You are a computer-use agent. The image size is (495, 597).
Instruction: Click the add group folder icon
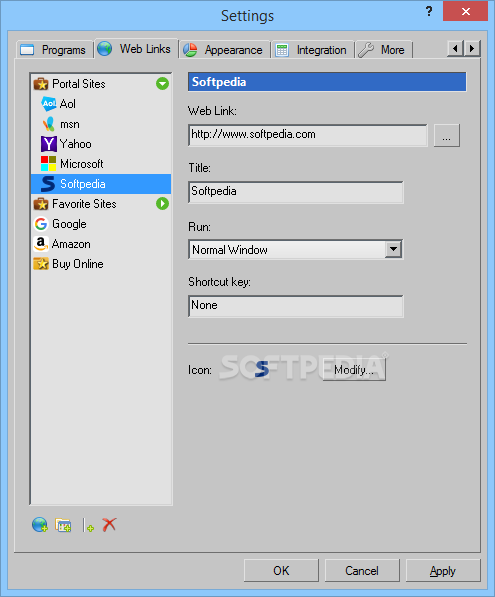tap(63, 525)
